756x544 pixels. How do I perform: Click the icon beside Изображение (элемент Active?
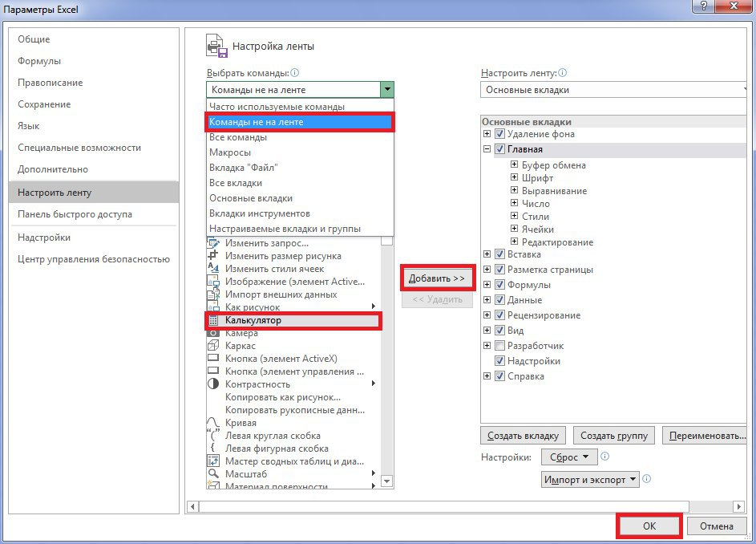[213, 281]
